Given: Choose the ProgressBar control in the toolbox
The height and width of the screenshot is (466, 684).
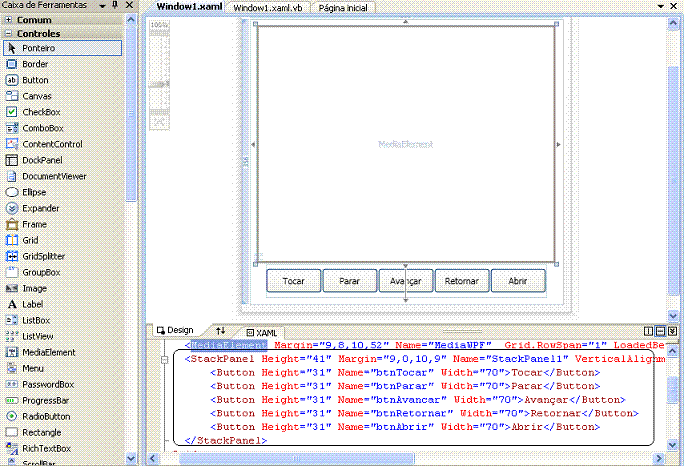Looking at the screenshot, I should tap(46, 400).
